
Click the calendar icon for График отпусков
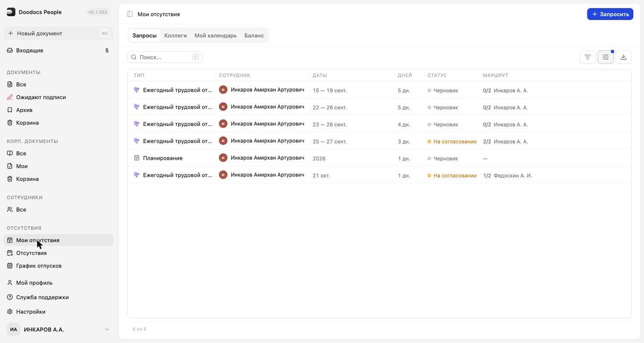pos(10,266)
